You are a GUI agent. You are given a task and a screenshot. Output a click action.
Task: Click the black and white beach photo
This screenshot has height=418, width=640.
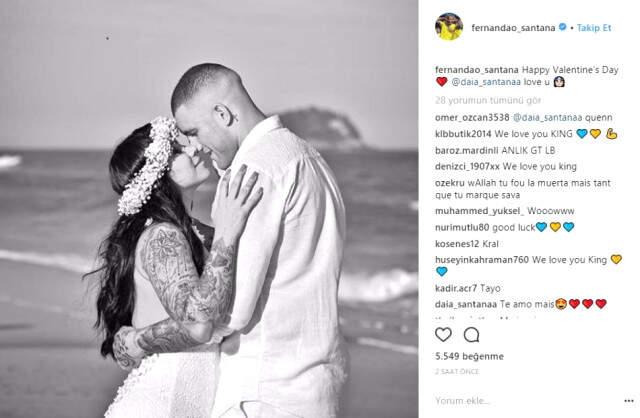[x=209, y=209]
